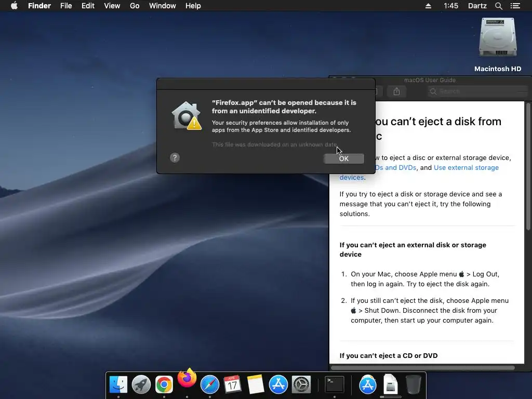Launch Google Chrome from Dock

click(164, 385)
